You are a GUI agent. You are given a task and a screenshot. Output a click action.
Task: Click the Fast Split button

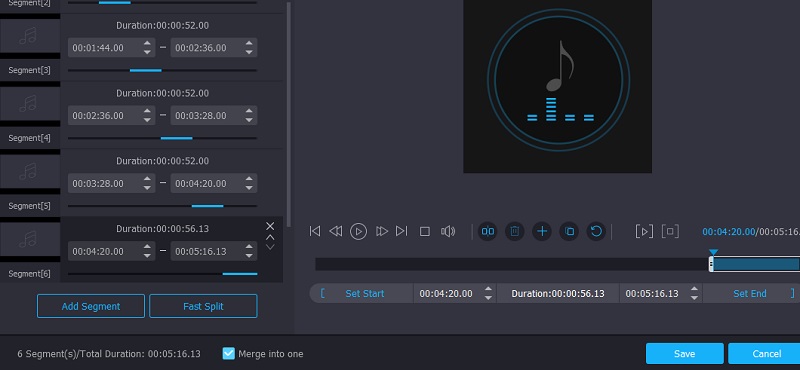(x=203, y=306)
